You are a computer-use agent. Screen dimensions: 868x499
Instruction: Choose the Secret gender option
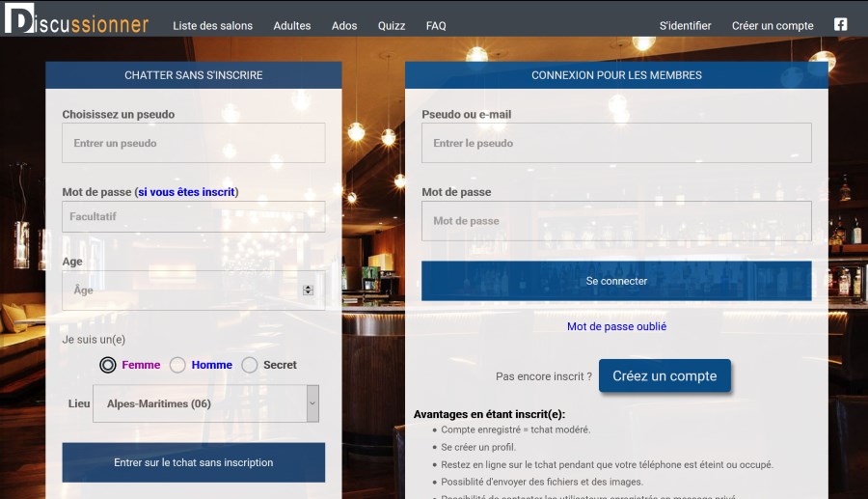coord(250,365)
